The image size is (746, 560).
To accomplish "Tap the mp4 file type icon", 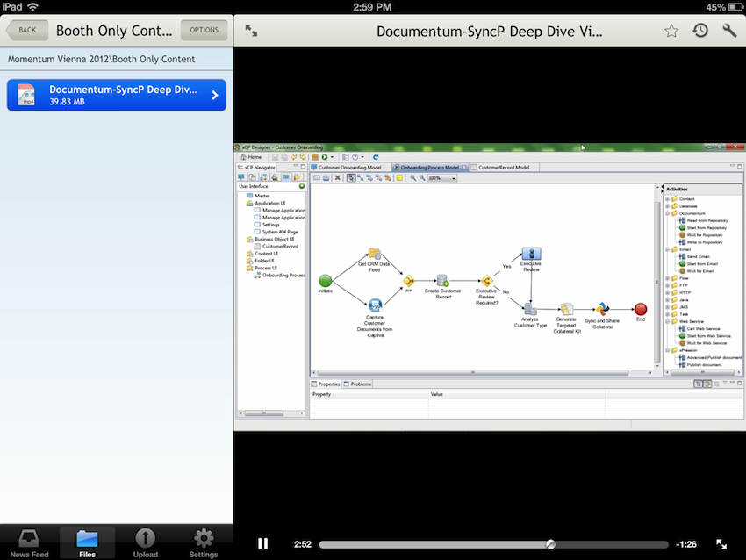I will pos(26,95).
